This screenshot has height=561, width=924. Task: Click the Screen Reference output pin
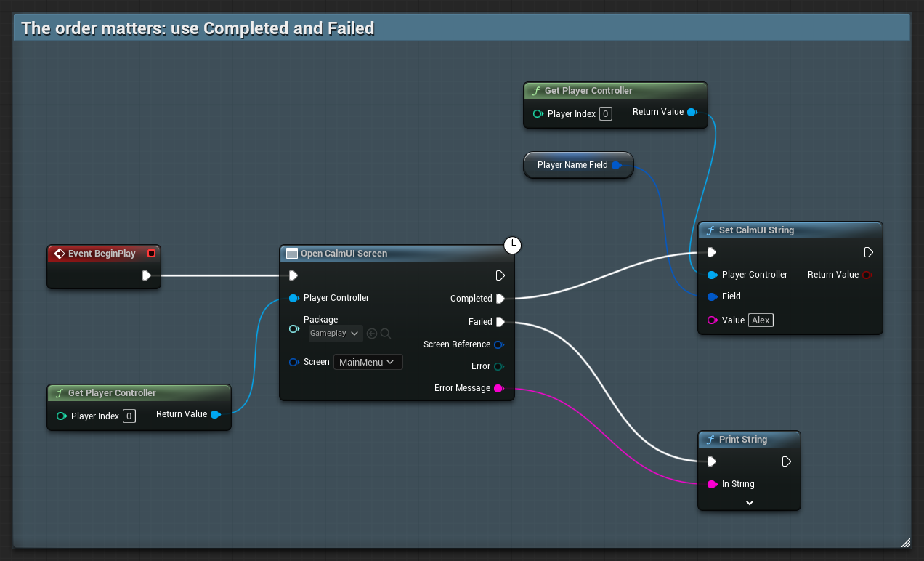click(499, 344)
